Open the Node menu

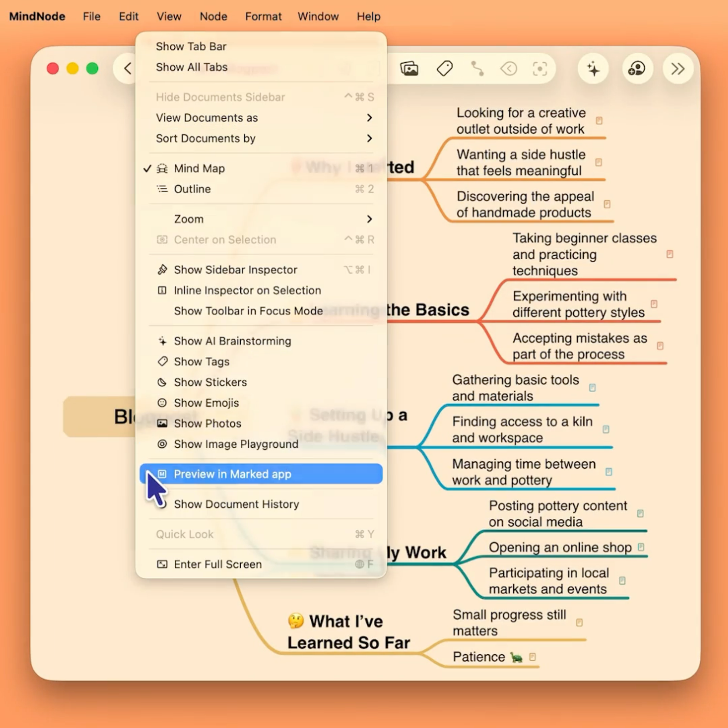click(x=213, y=16)
